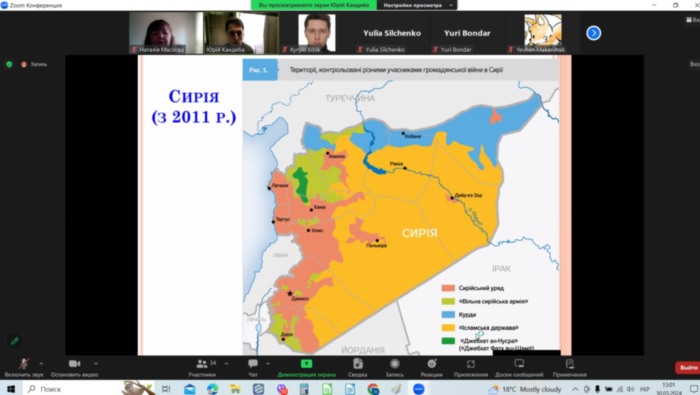Image resolution: width=700 pixels, height=395 pixels.
Task: Expand video options arrow beside camera
Action: pyautogui.click(x=96, y=364)
